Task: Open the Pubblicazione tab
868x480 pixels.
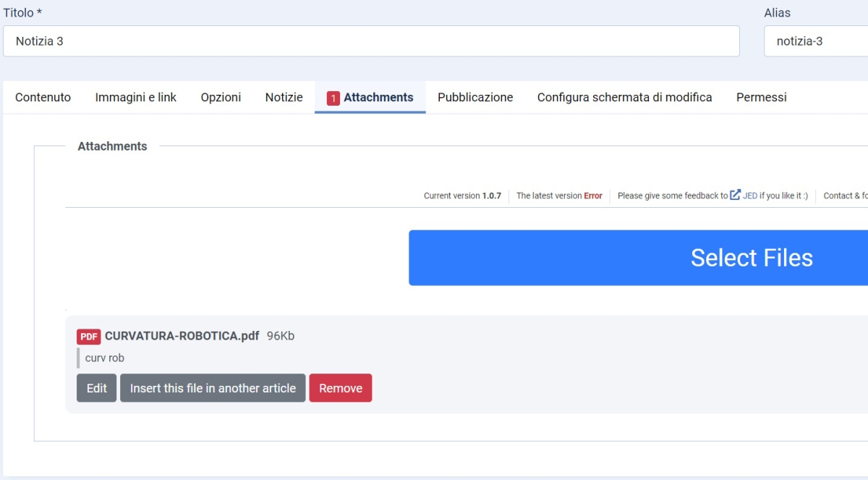Action: pos(475,97)
